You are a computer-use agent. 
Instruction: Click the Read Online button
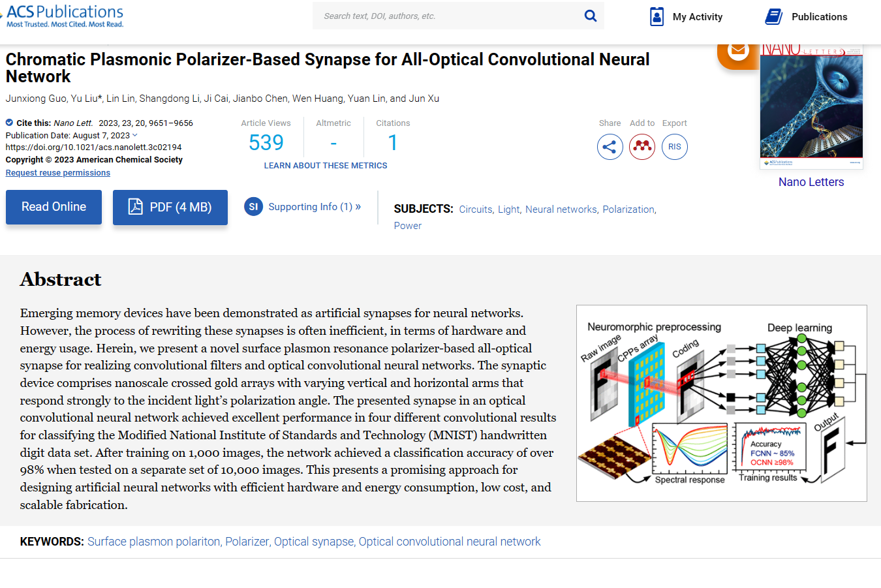(x=54, y=207)
